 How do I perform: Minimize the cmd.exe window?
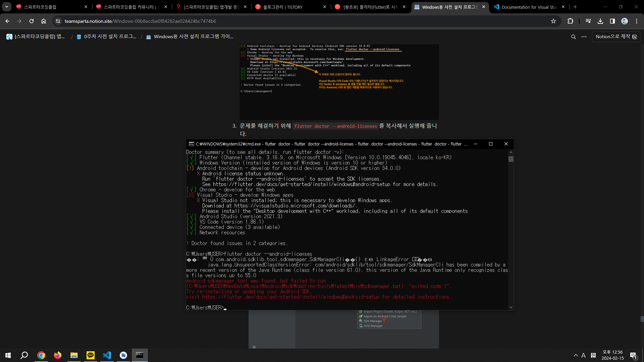pos(475,144)
